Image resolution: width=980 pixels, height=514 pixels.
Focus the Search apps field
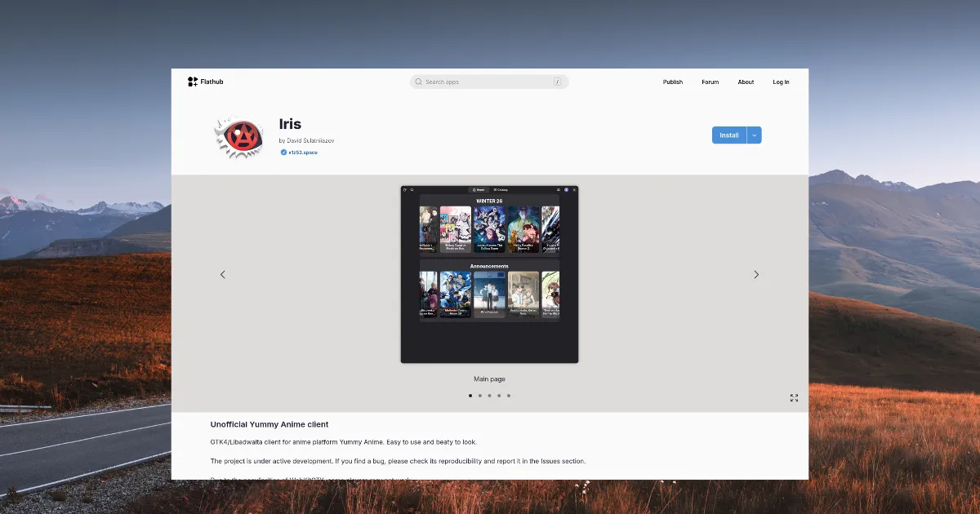[488, 82]
